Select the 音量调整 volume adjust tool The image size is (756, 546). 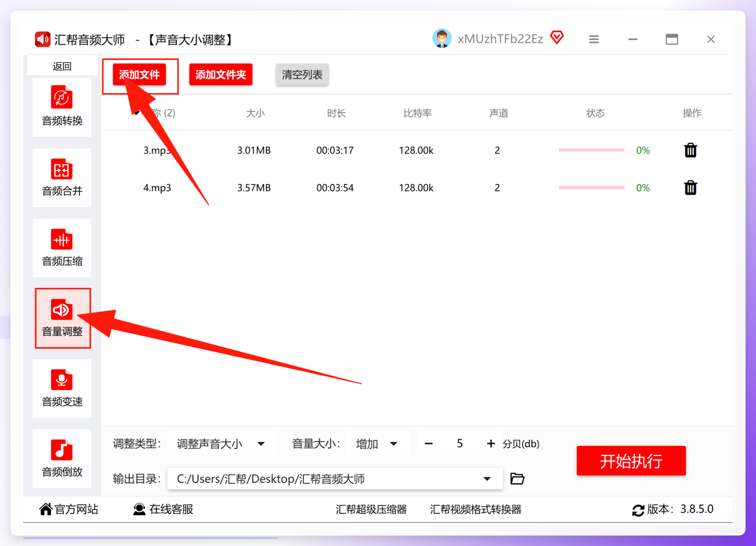click(x=63, y=318)
